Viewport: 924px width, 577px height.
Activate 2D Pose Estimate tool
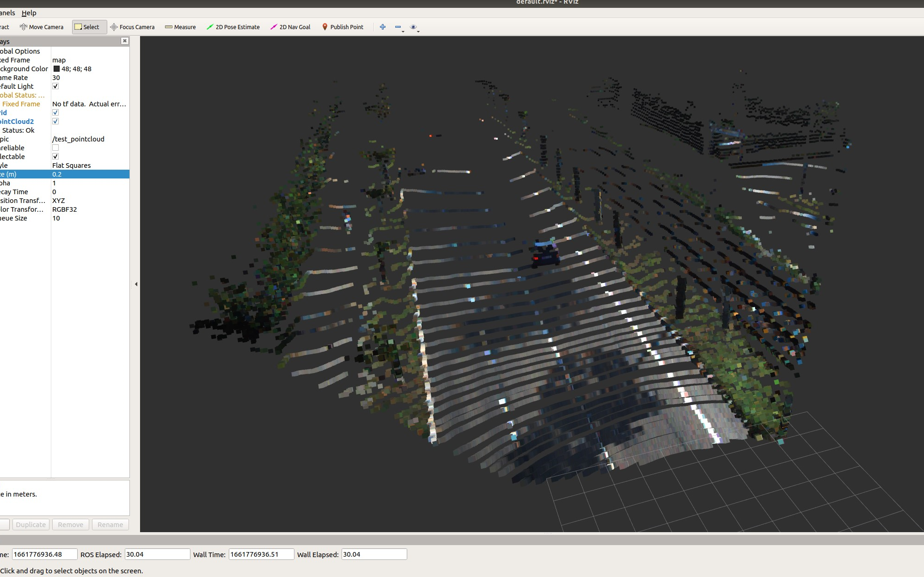pyautogui.click(x=233, y=27)
